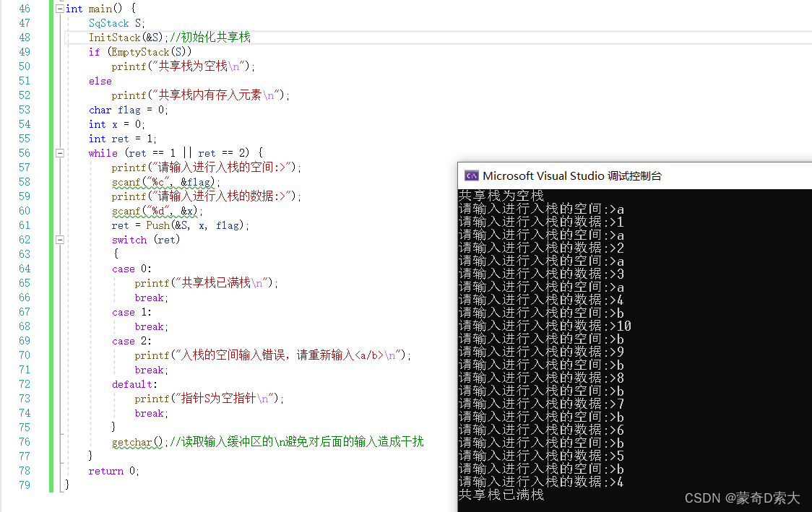This screenshot has width=812, height=512.
Task: Click the printf with '指针S为空指针' string
Action: coord(210,399)
